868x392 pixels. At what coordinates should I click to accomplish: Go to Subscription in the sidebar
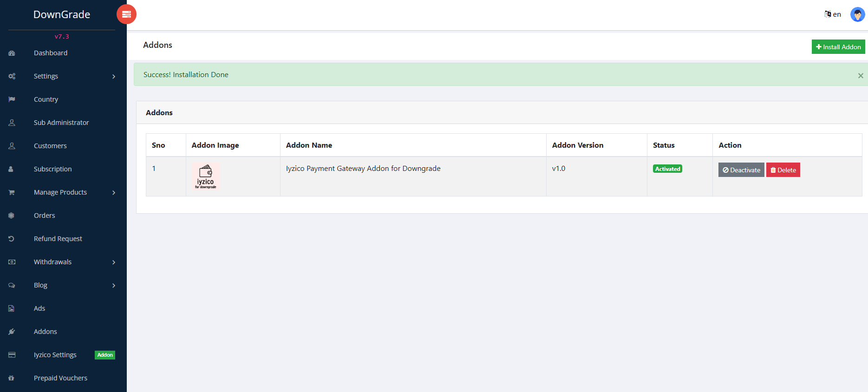click(x=52, y=169)
